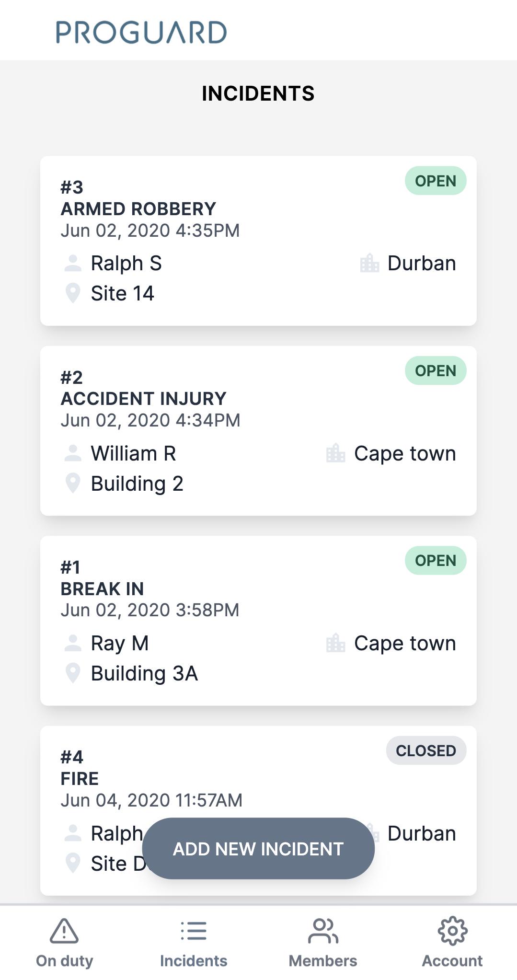Tap the person icon beside Ralph S

click(73, 263)
